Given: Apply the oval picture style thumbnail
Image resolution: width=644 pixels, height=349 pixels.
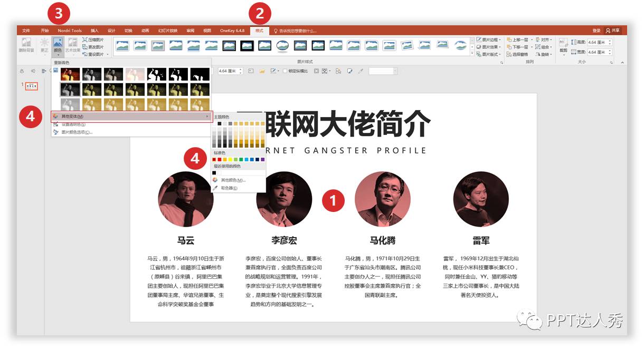Looking at the screenshot, I should [x=283, y=46].
